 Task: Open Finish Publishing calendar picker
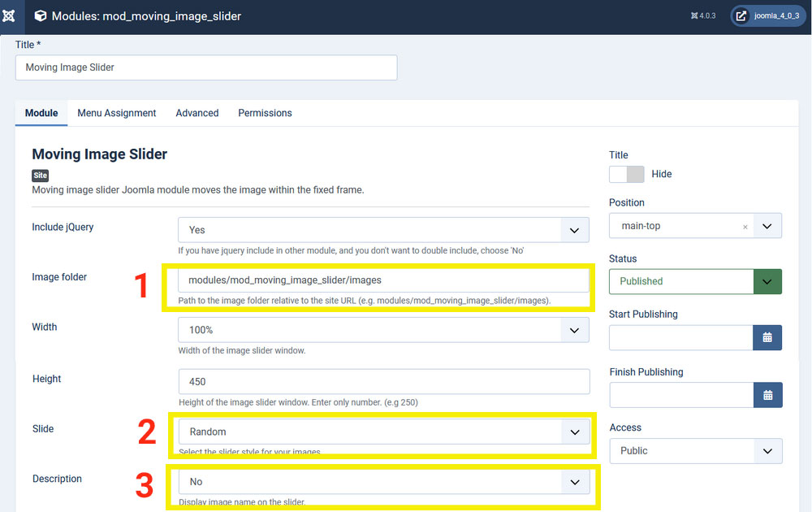[x=767, y=395]
